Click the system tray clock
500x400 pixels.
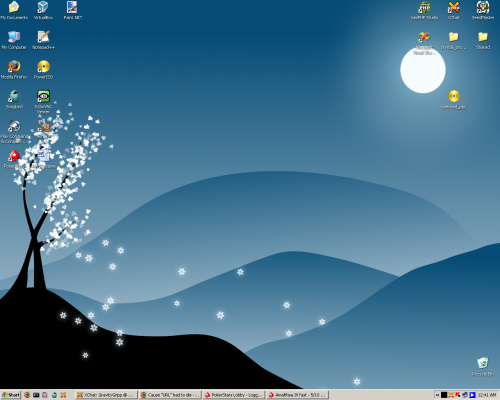(x=487, y=395)
